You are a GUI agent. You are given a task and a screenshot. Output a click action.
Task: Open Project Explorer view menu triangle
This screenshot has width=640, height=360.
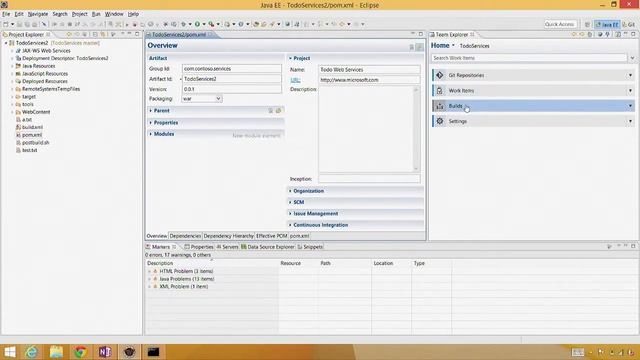click(113, 34)
